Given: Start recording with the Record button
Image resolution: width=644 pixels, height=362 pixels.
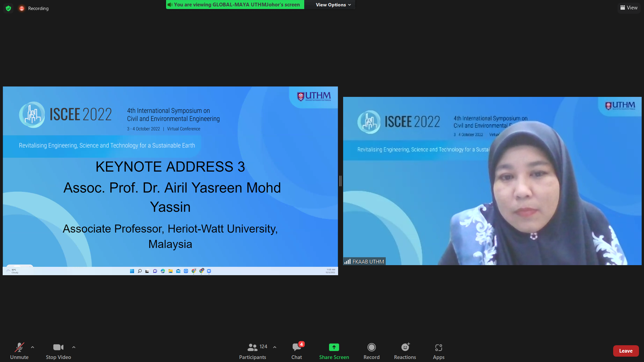Looking at the screenshot, I should [x=371, y=351].
